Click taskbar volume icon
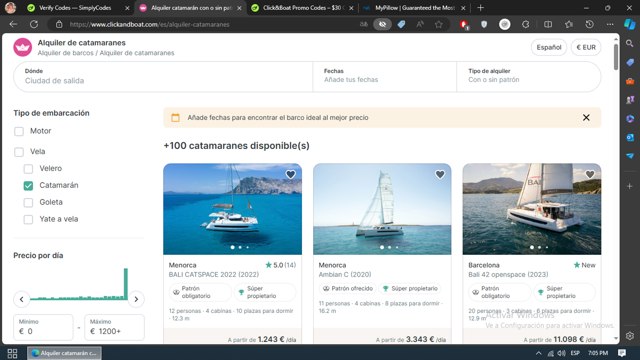This screenshot has width=640, height=360. pyautogui.click(x=562, y=353)
